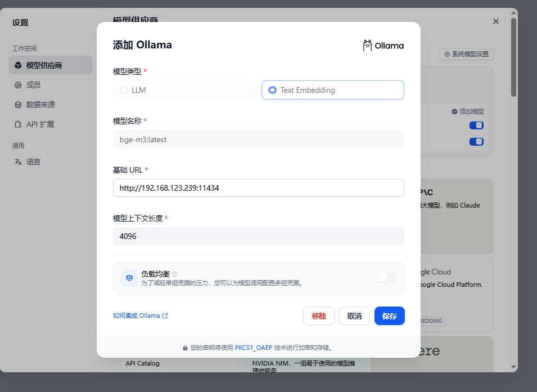Click the external link icon beside 如何集成 Ollama
The width and height of the screenshot is (537, 392).
coord(165,316)
